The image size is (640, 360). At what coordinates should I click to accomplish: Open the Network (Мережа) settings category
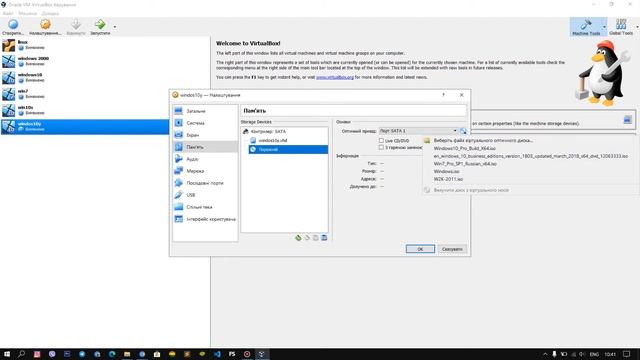coord(205,171)
